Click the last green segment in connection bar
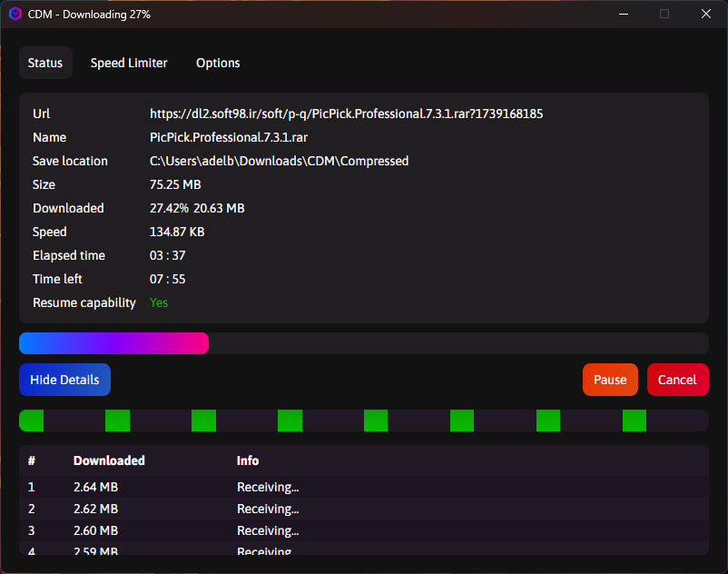This screenshot has width=728, height=574. [x=635, y=421]
